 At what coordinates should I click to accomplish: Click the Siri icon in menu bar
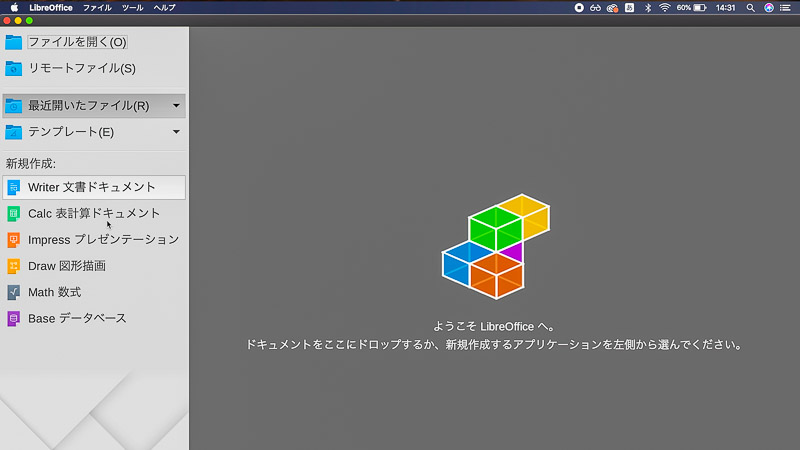769,8
